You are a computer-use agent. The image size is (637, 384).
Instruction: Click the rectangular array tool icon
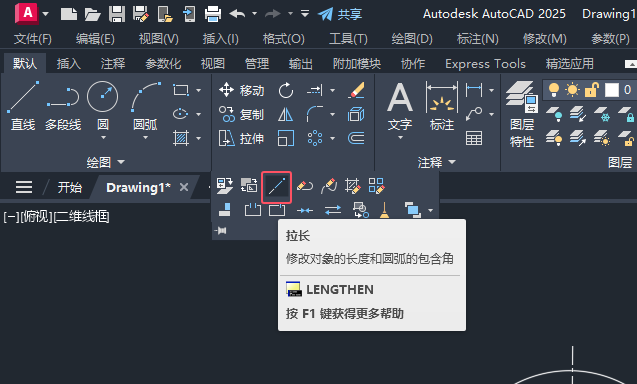pyautogui.click(x=315, y=139)
